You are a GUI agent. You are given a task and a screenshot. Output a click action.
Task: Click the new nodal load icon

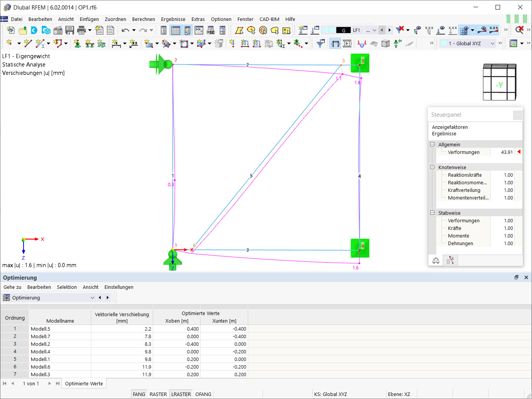232,44
